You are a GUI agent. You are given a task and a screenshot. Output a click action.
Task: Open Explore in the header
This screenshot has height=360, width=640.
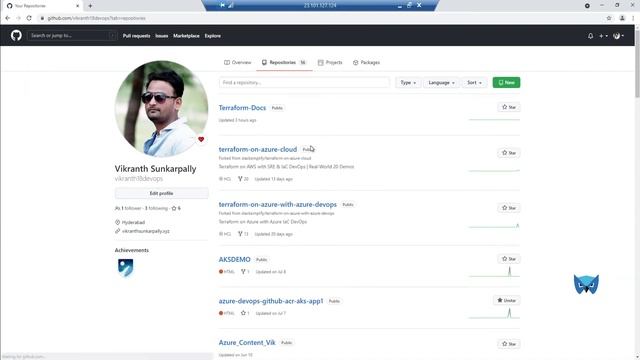click(x=213, y=36)
